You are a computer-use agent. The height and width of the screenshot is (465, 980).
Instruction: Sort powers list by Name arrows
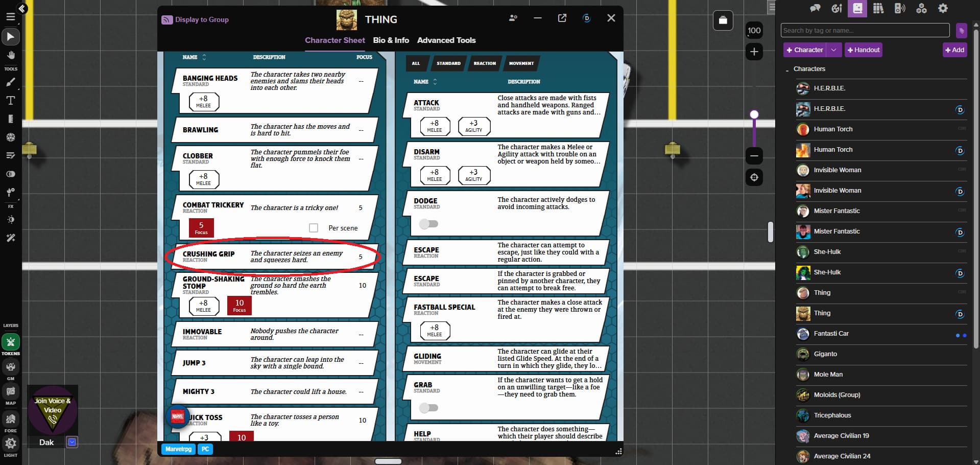pos(204,57)
